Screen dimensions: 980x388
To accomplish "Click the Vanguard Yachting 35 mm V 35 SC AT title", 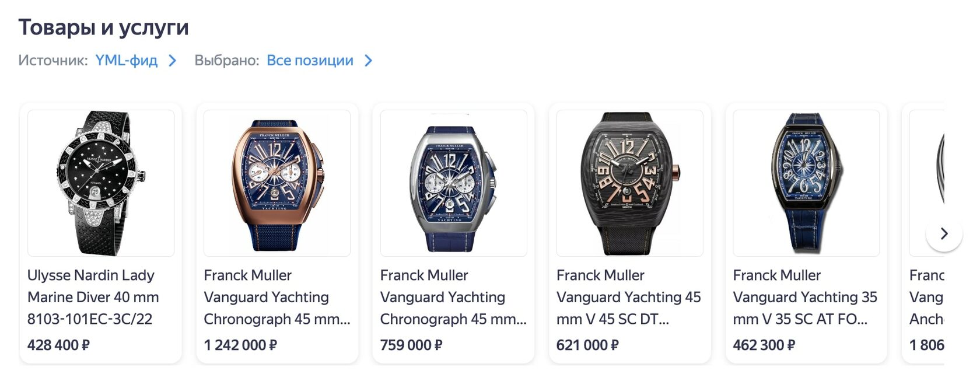I will pyautogui.click(x=805, y=297).
